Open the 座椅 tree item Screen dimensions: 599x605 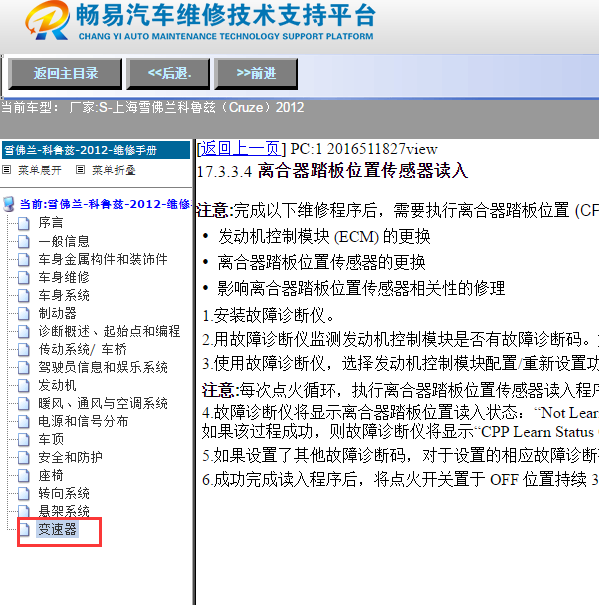[x=51, y=475]
